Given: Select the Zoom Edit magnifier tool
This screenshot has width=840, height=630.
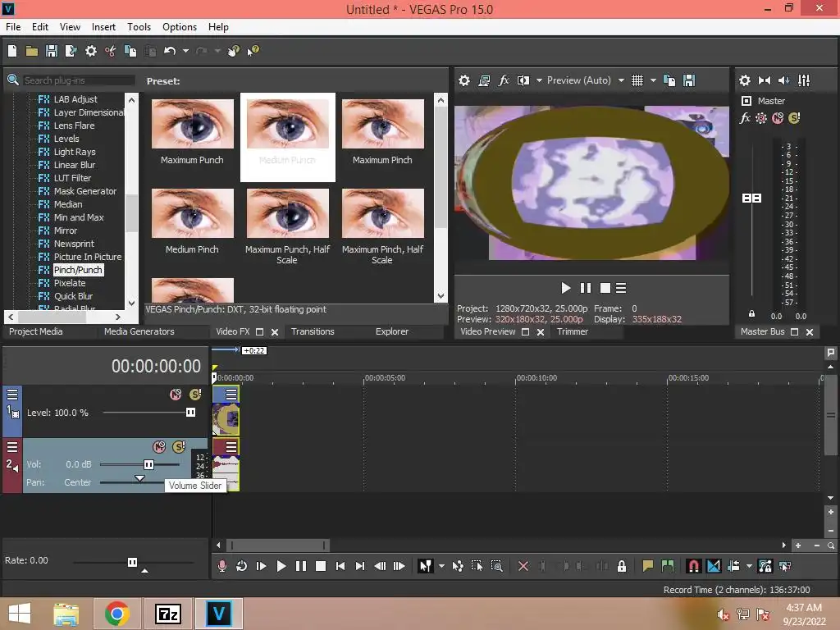Looking at the screenshot, I should [496, 566].
